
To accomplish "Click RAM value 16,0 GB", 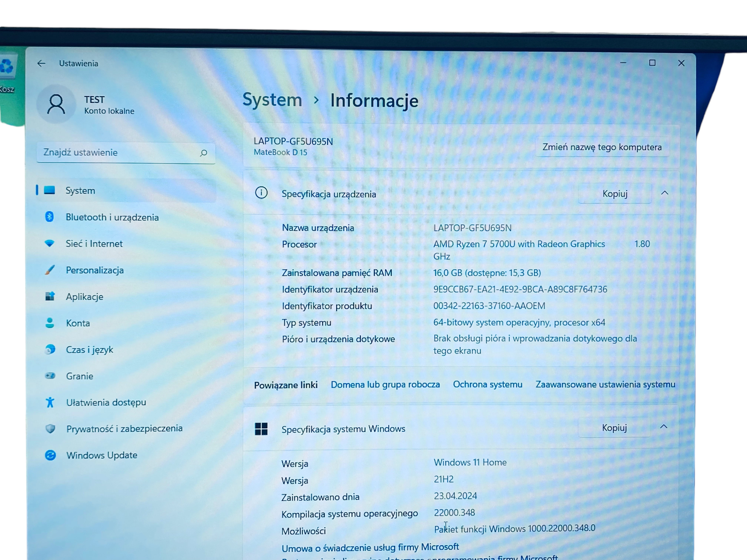I will [x=487, y=272].
